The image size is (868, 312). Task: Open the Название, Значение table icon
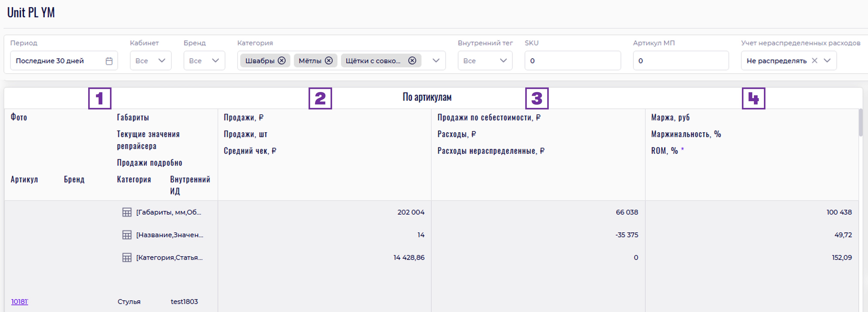(127, 235)
